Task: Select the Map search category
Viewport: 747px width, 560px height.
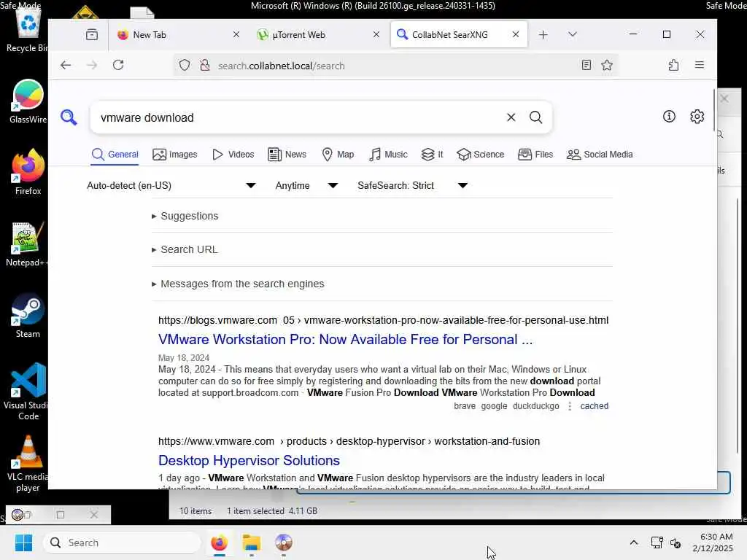Action: [338, 155]
